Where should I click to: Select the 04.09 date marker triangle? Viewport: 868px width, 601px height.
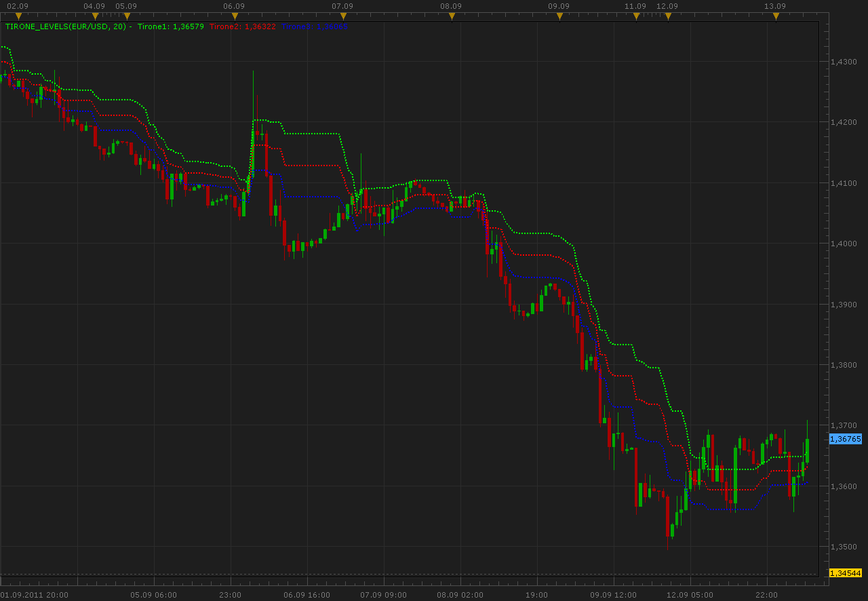tap(95, 16)
